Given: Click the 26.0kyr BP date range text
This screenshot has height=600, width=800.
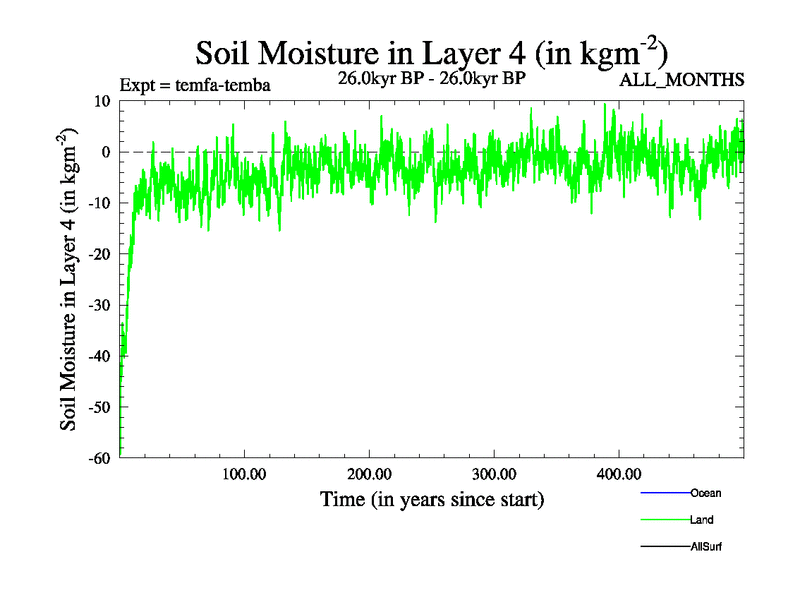Looking at the screenshot, I should (x=432, y=77).
